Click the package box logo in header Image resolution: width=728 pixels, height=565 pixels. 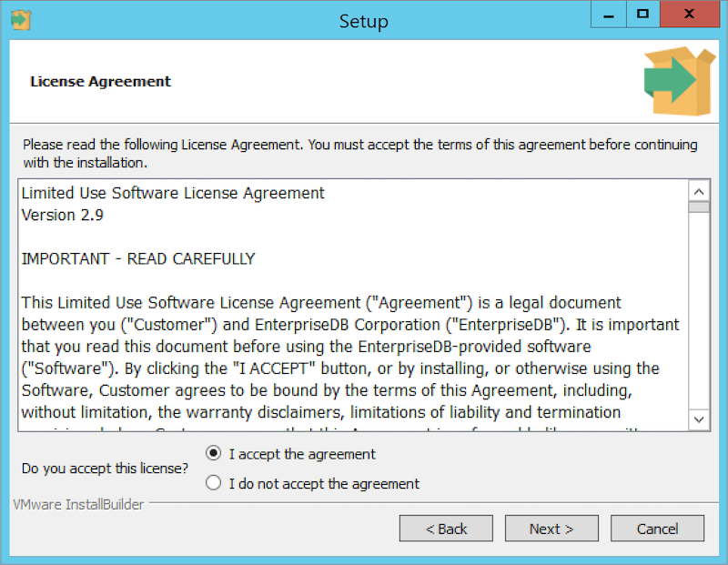[680, 81]
